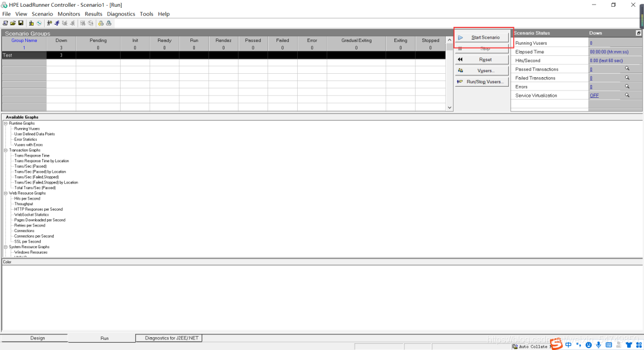Toggle Service Virtualization OFF link

(x=594, y=96)
